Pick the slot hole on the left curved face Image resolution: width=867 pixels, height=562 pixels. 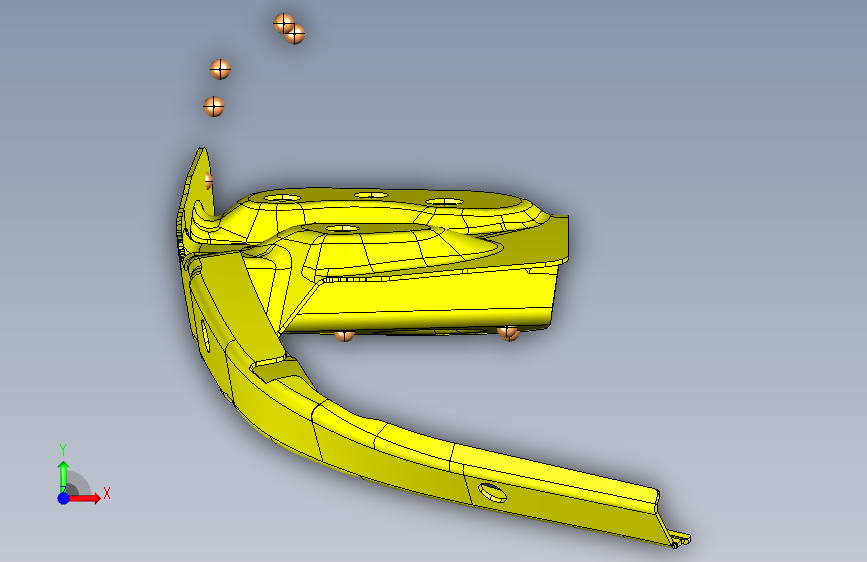[x=205, y=335]
